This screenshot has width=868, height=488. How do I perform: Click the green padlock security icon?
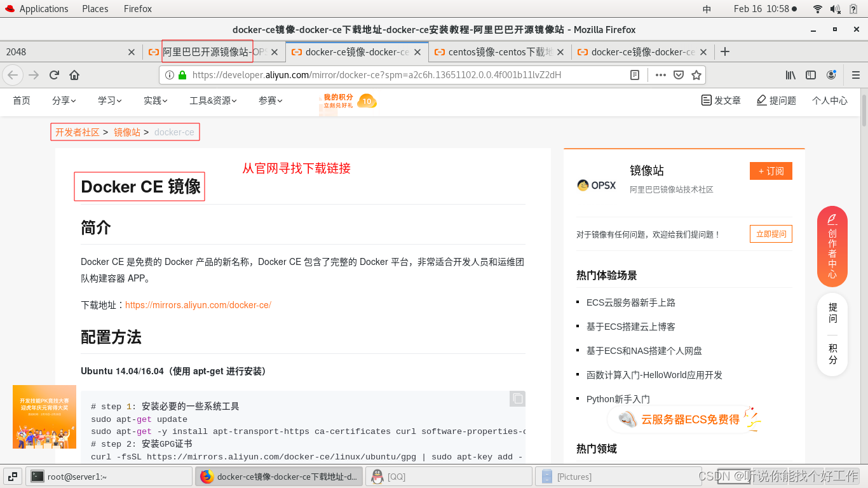coord(182,75)
